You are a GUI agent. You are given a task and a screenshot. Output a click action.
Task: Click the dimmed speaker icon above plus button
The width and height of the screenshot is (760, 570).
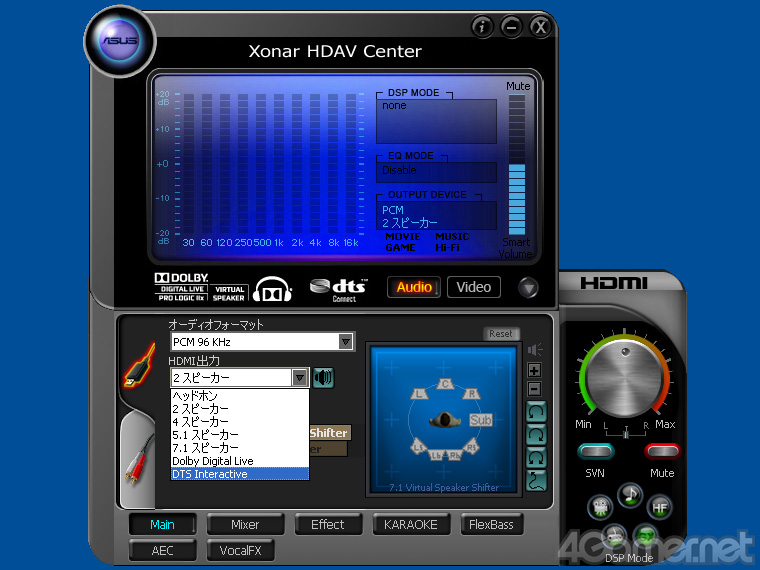tap(535, 349)
